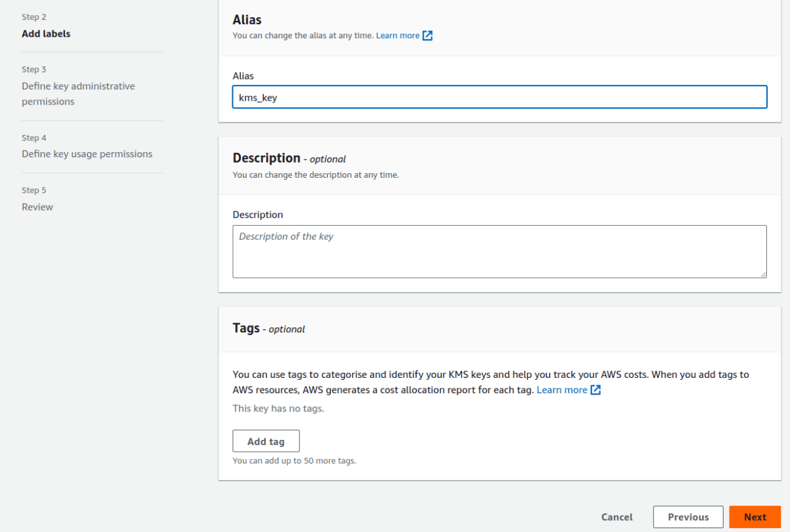
Task: Click the note saying you can add 50 more tags
Action: click(x=294, y=460)
